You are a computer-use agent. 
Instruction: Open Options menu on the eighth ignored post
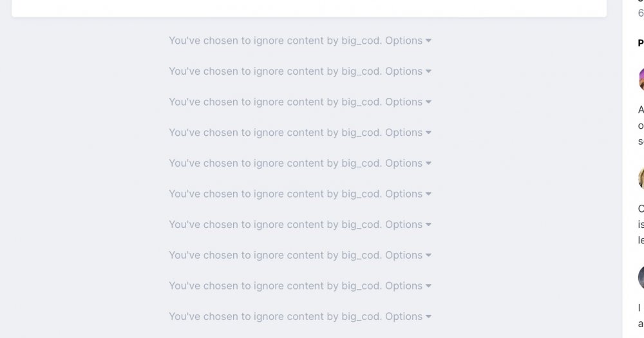[x=408, y=256]
